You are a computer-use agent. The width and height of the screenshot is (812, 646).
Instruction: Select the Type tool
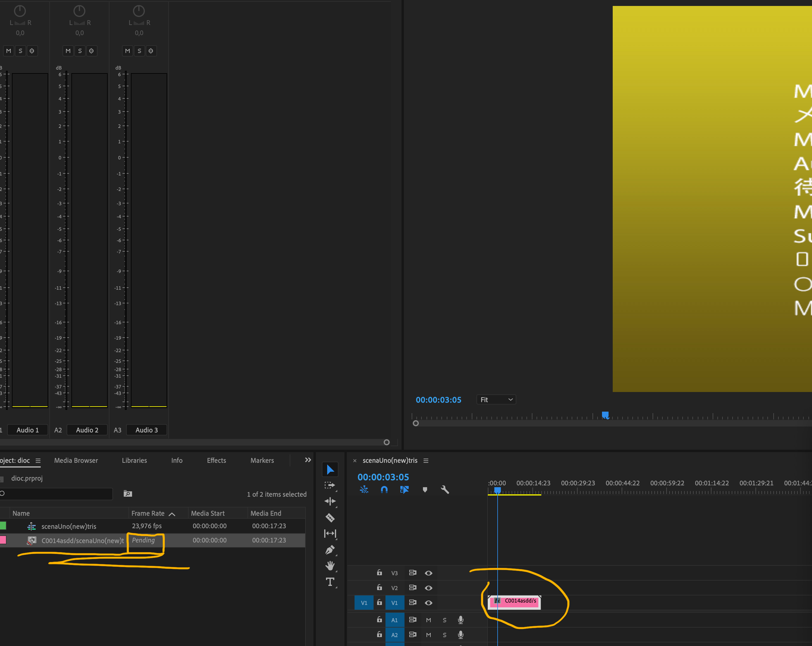pos(330,582)
